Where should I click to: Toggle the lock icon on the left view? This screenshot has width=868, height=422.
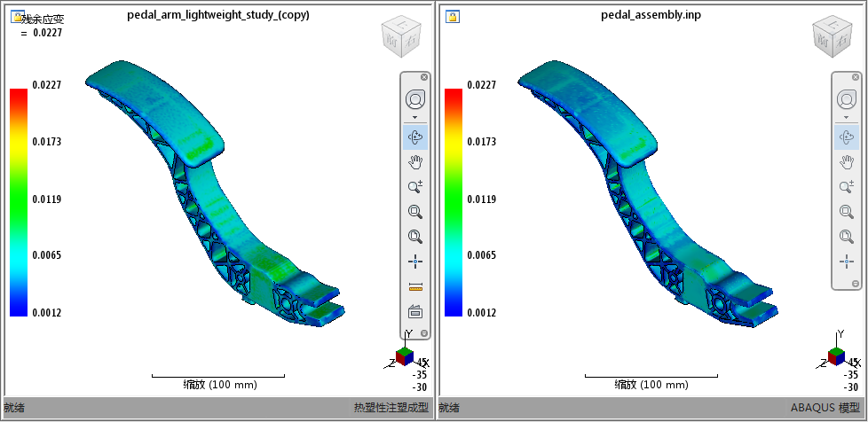coord(18,17)
